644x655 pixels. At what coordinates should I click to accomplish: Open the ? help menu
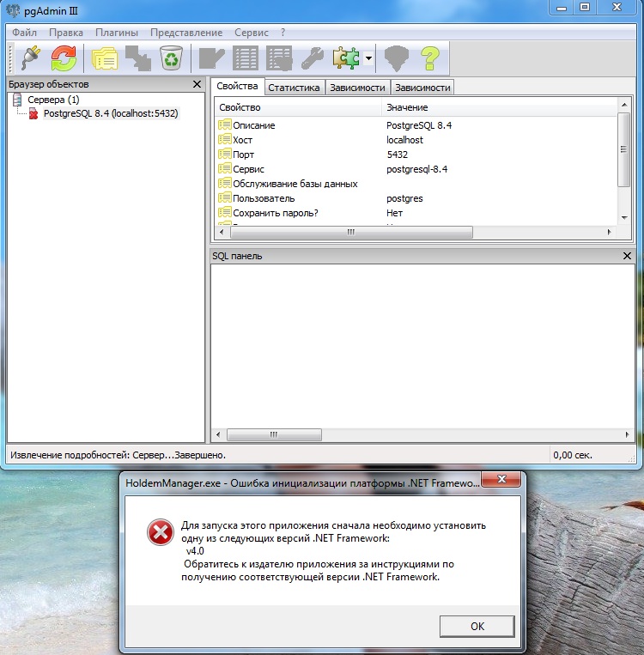(x=283, y=33)
